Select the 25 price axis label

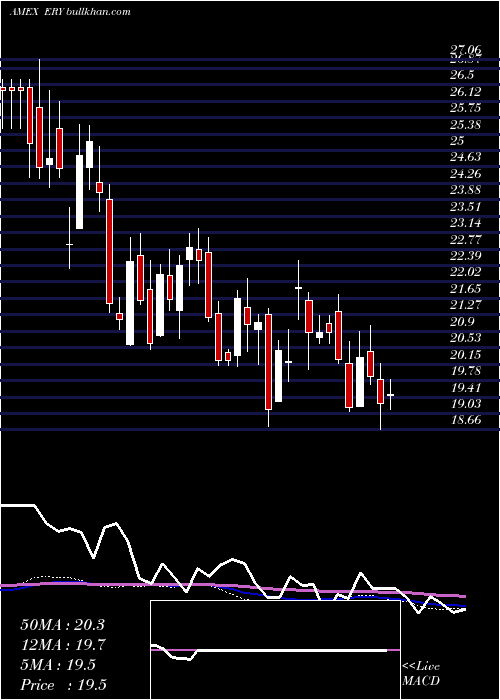click(x=457, y=141)
